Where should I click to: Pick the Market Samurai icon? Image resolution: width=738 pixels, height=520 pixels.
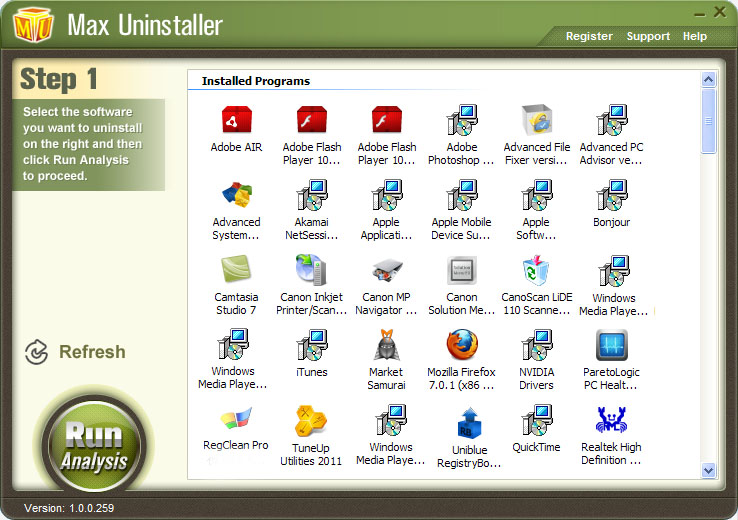pos(386,345)
